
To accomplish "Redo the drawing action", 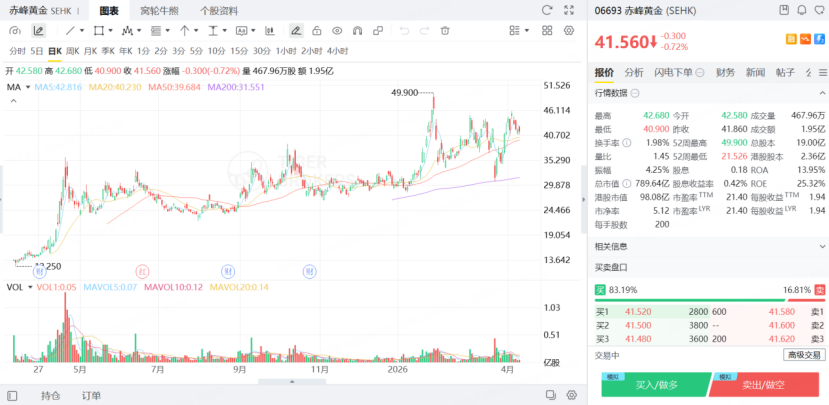I will (425, 31).
